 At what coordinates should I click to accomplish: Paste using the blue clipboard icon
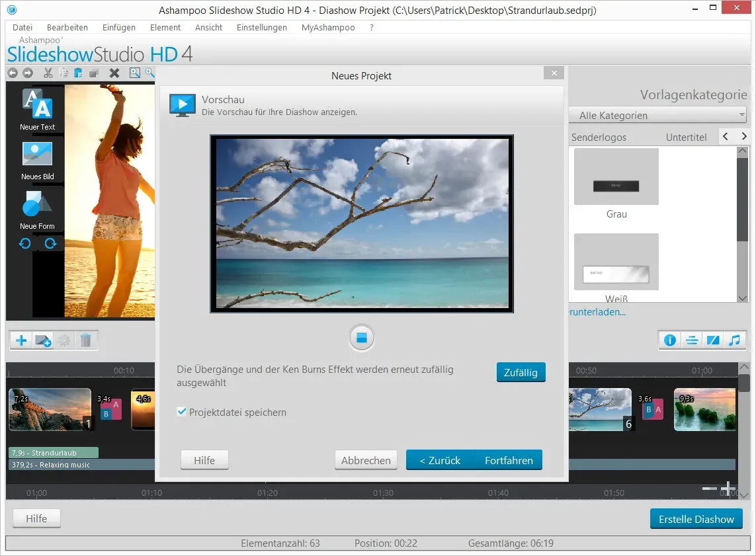coord(78,73)
